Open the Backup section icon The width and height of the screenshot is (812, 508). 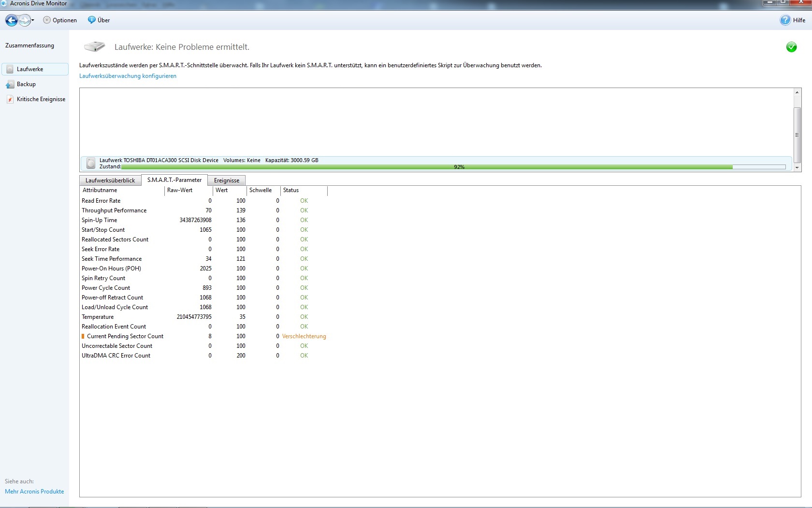pyautogui.click(x=10, y=85)
